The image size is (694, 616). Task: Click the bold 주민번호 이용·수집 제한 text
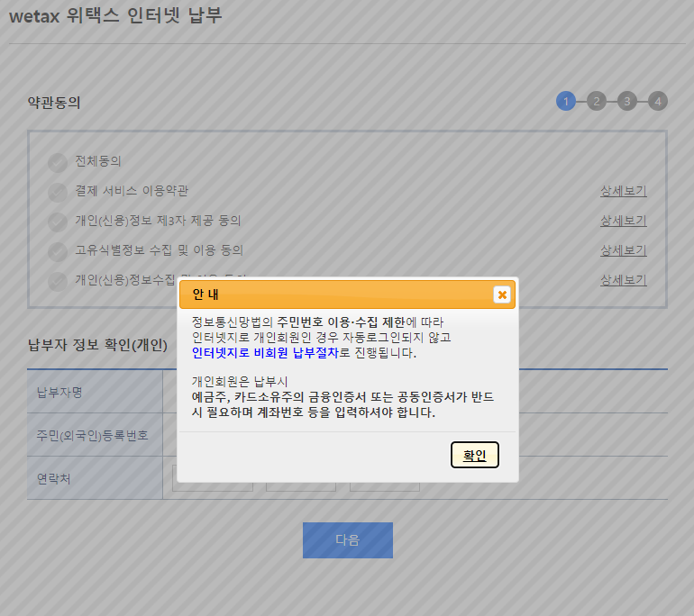(x=341, y=322)
